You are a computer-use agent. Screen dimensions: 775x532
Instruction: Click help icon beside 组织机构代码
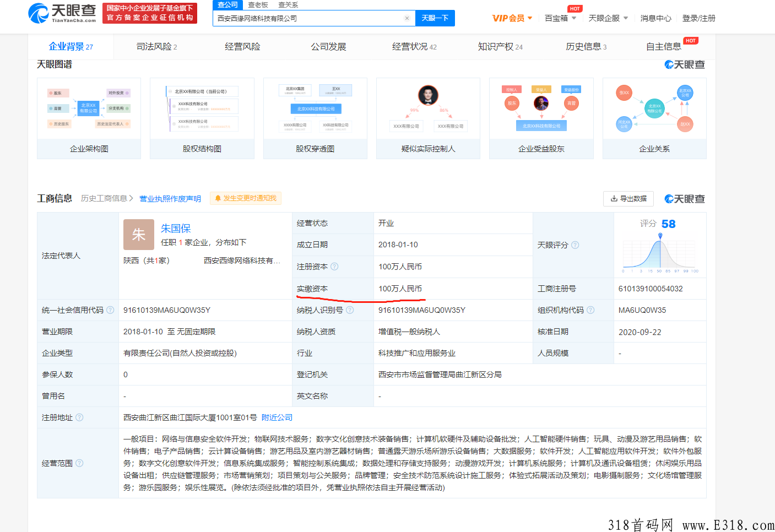pyautogui.click(x=590, y=310)
